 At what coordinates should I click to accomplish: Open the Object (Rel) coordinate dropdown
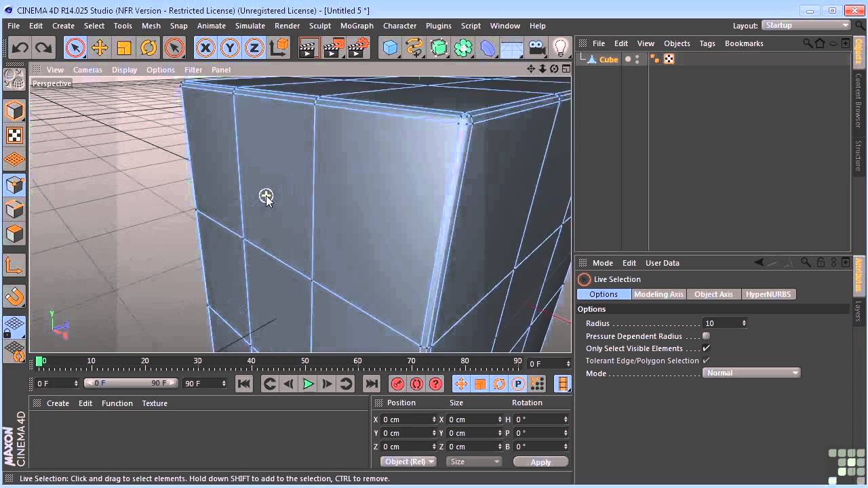pos(408,462)
